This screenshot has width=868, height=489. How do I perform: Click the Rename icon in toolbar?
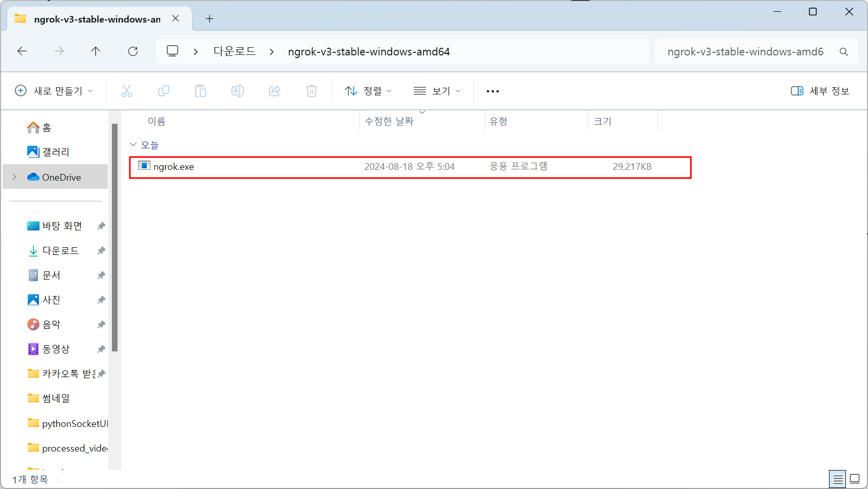[238, 91]
